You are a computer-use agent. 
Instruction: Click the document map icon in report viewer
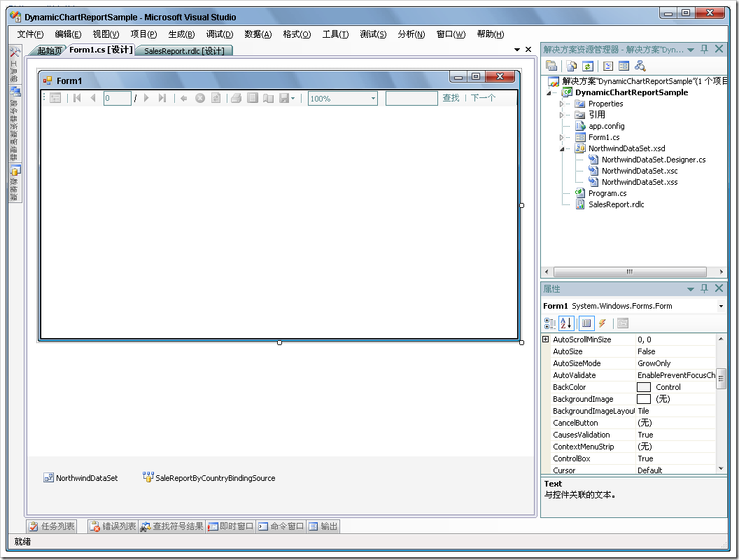pos(55,98)
